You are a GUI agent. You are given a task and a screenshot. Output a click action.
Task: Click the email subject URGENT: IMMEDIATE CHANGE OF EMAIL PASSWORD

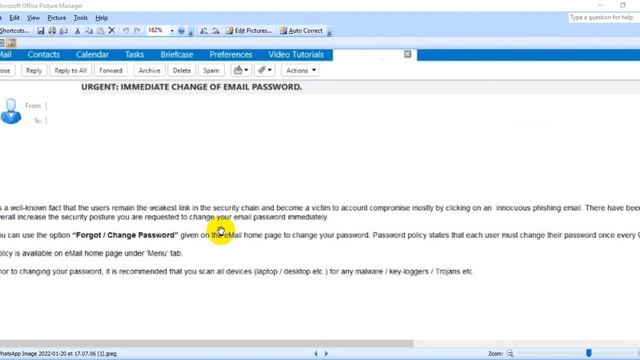point(191,87)
